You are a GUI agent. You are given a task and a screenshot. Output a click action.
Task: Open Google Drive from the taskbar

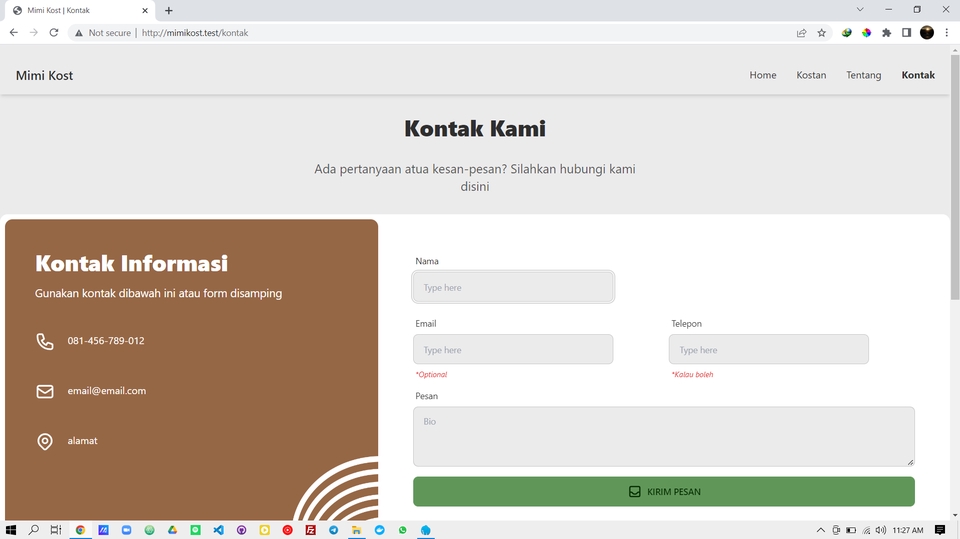[173, 530]
